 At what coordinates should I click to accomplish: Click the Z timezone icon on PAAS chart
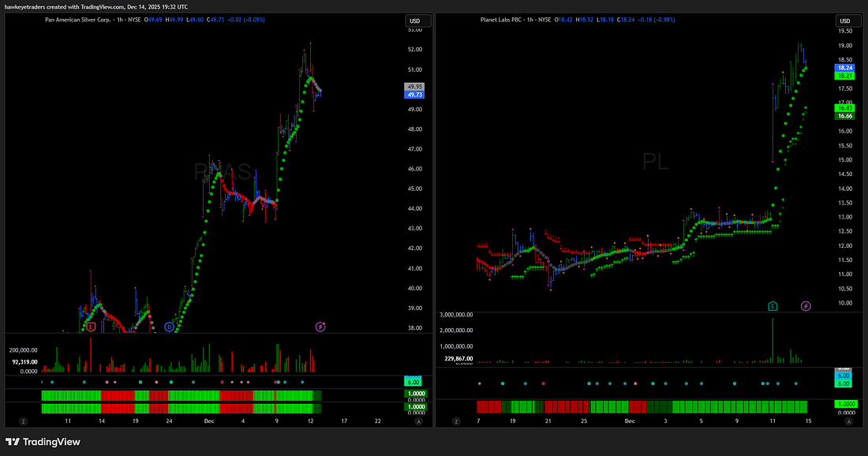pyautogui.click(x=23, y=421)
